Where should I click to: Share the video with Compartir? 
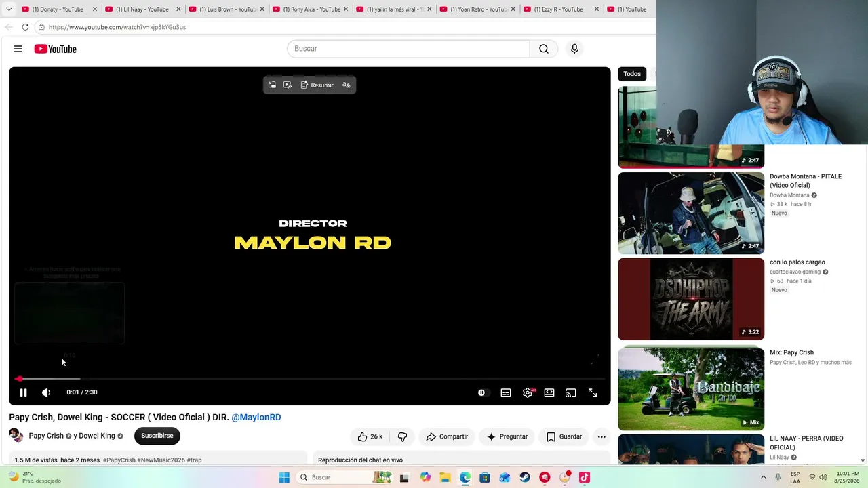(x=447, y=436)
